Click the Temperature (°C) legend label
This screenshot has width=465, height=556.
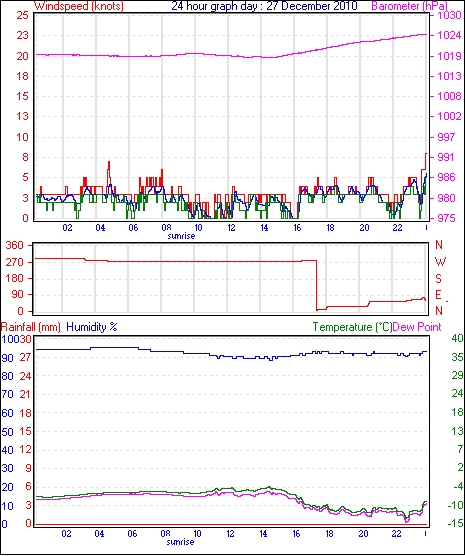[x=352, y=327]
